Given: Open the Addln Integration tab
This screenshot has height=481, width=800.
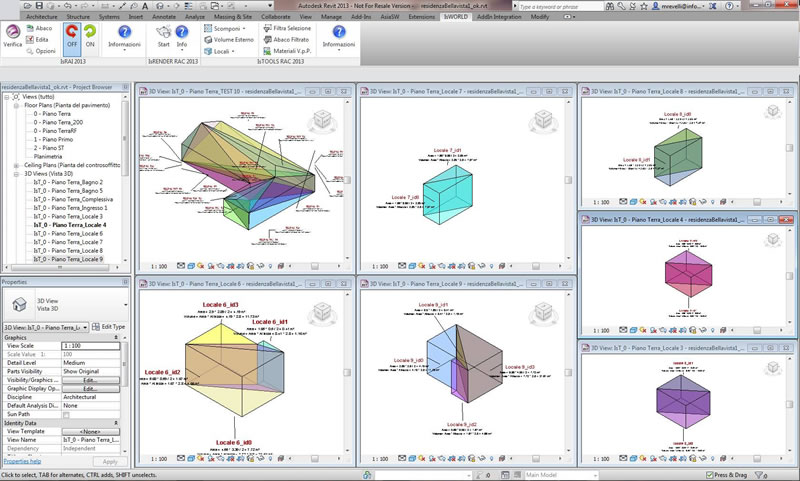Looking at the screenshot, I should (x=498, y=17).
